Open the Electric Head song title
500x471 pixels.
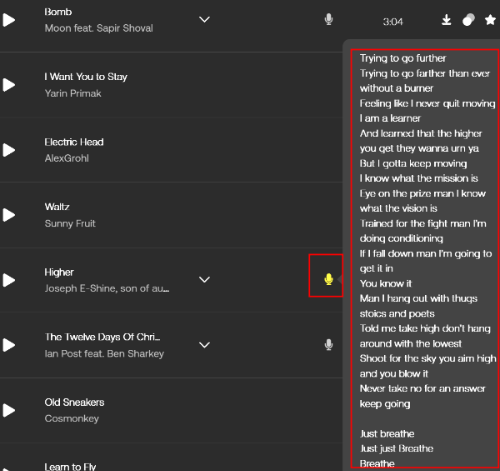pyautogui.click(x=74, y=142)
